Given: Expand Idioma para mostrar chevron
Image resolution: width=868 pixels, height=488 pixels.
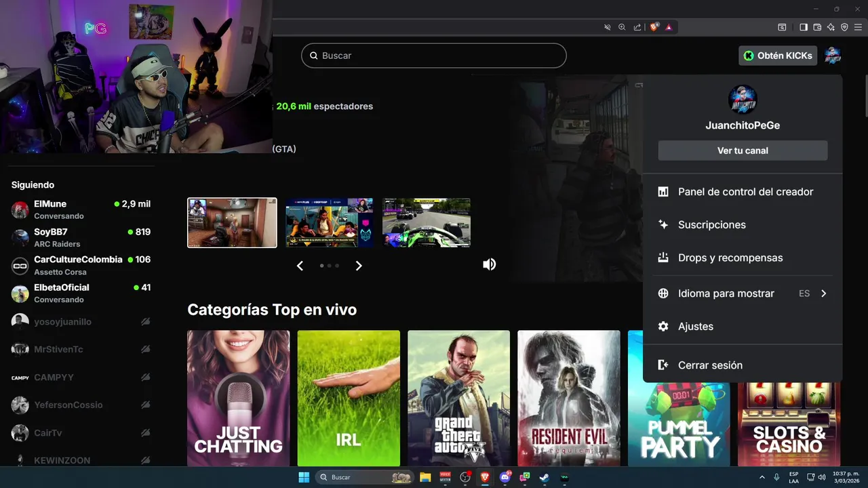Looking at the screenshot, I should coord(823,293).
